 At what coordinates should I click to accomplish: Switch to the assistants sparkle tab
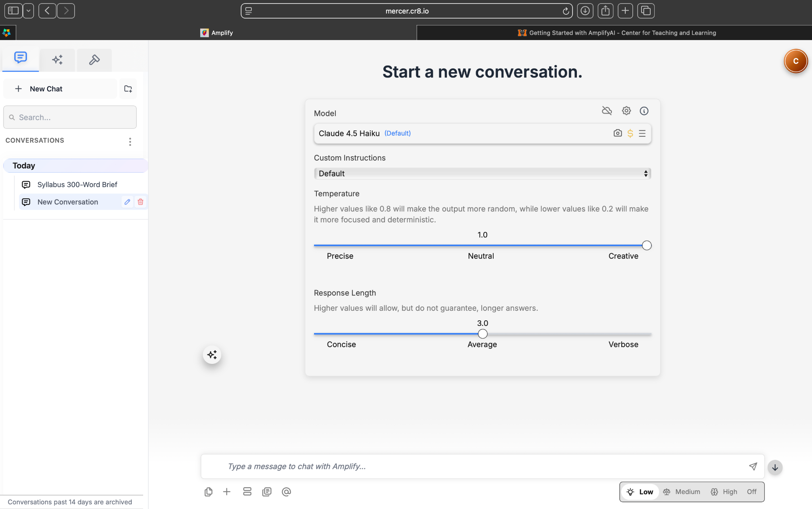[x=57, y=60]
